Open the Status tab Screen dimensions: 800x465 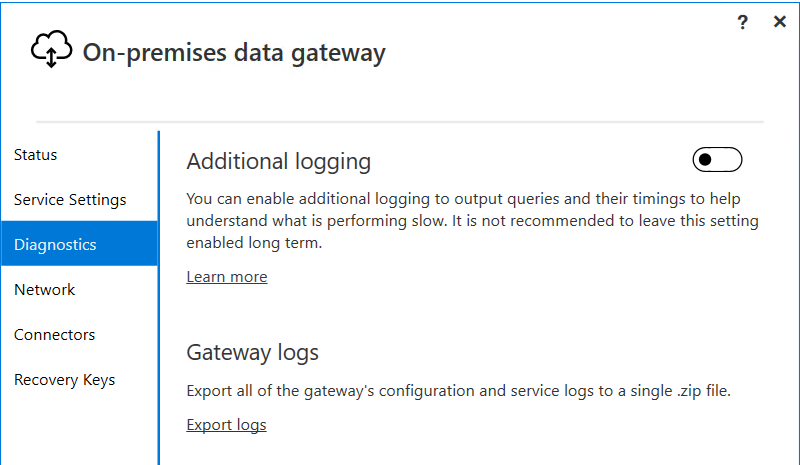pyautogui.click(x=35, y=155)
